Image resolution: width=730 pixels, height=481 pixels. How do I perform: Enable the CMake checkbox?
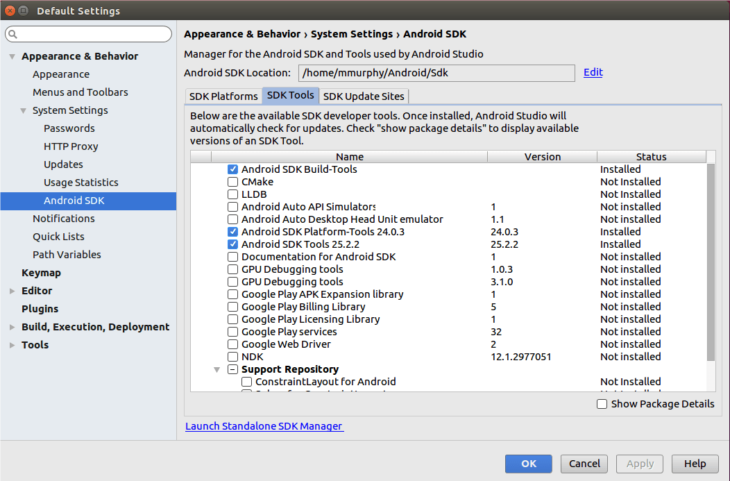point(233,182)
